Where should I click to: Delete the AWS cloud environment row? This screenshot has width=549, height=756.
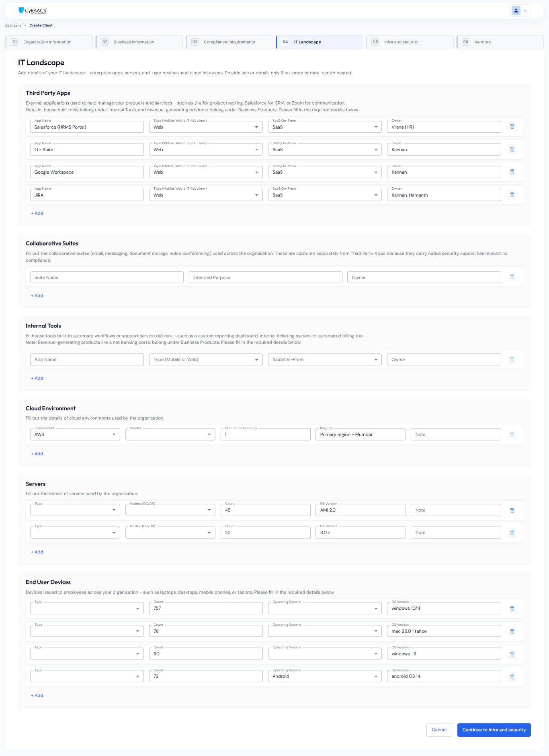(512, 434)
